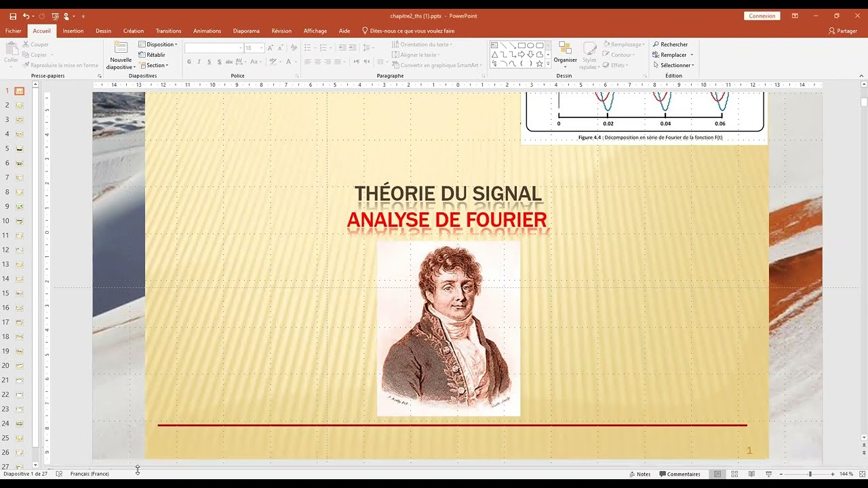Image resolution: width=868 pixels, height=488 pixels.
Task: Toggle strikethrough abc button
Action: tap(231, 62)
